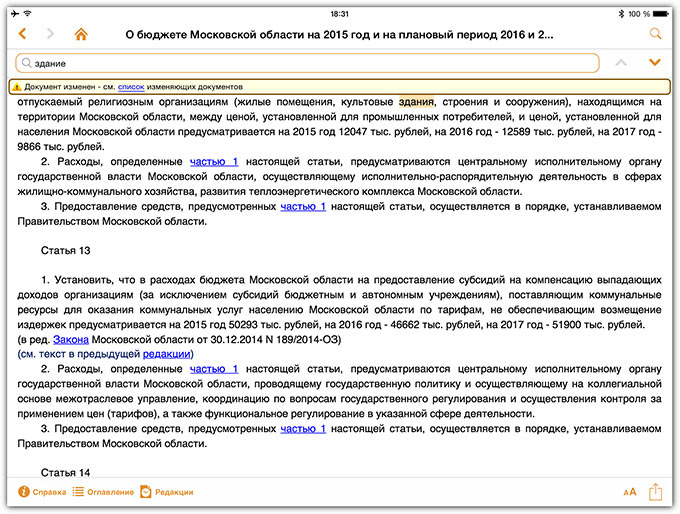Open the Оглавление table of contents
The width and height of the screenshot is (680, 514).
click(x=103, y=492)
